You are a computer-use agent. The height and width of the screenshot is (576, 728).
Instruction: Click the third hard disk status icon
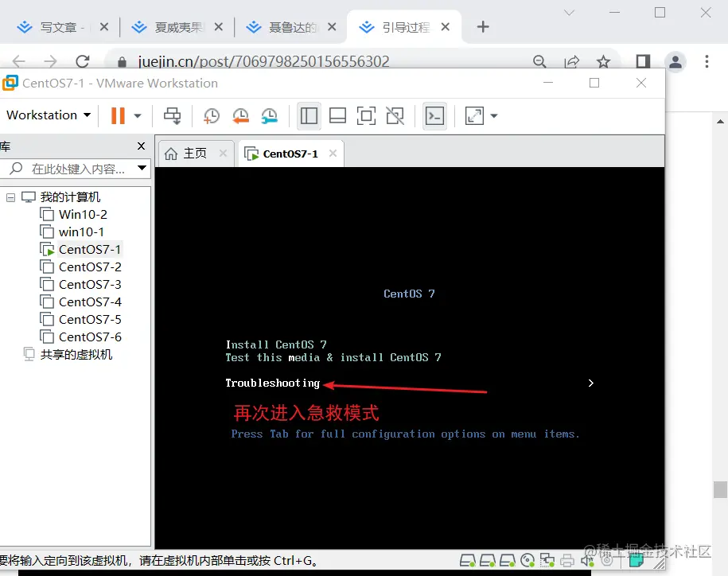[508, 561]
